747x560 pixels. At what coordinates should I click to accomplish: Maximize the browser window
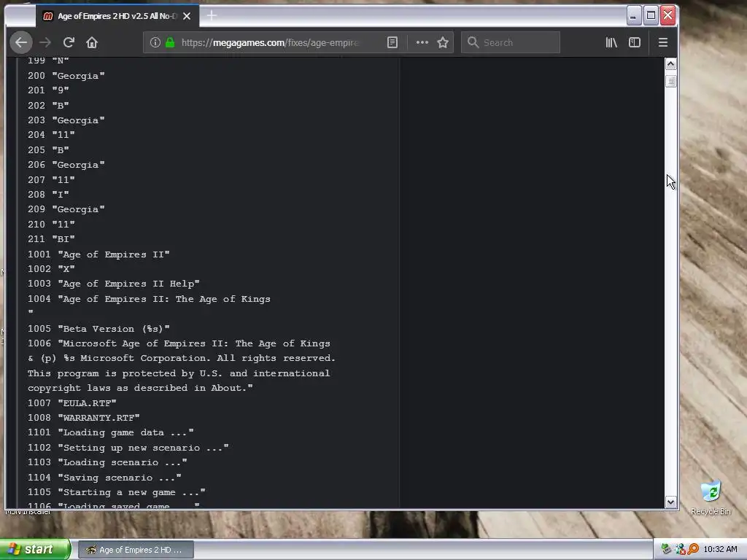651,16
